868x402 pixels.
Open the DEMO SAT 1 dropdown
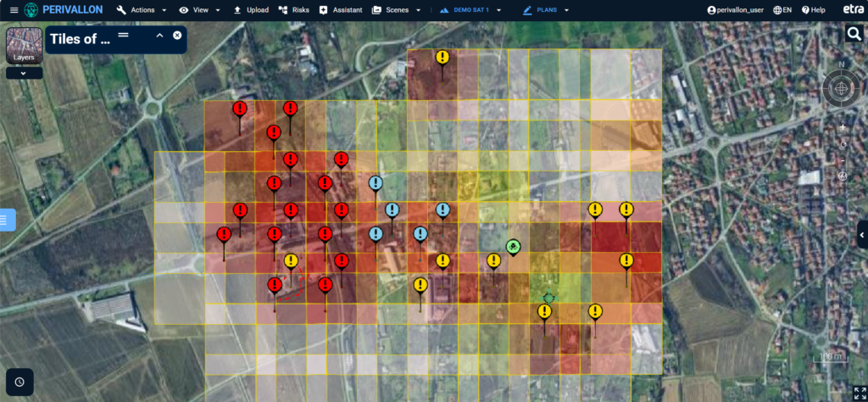tap(471, 10)
